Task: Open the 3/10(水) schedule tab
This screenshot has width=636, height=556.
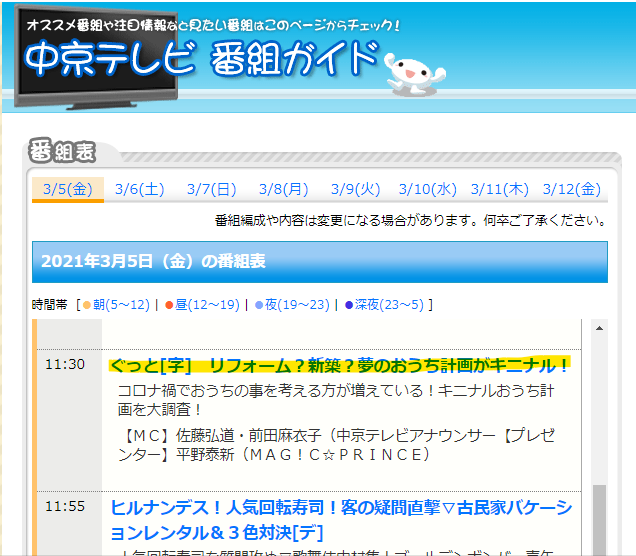Action: click(428, 189)
